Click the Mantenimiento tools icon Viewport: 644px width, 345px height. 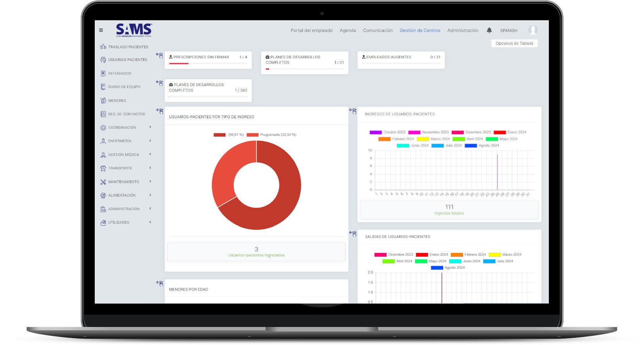pyautogui.click(x=103, y=182)
